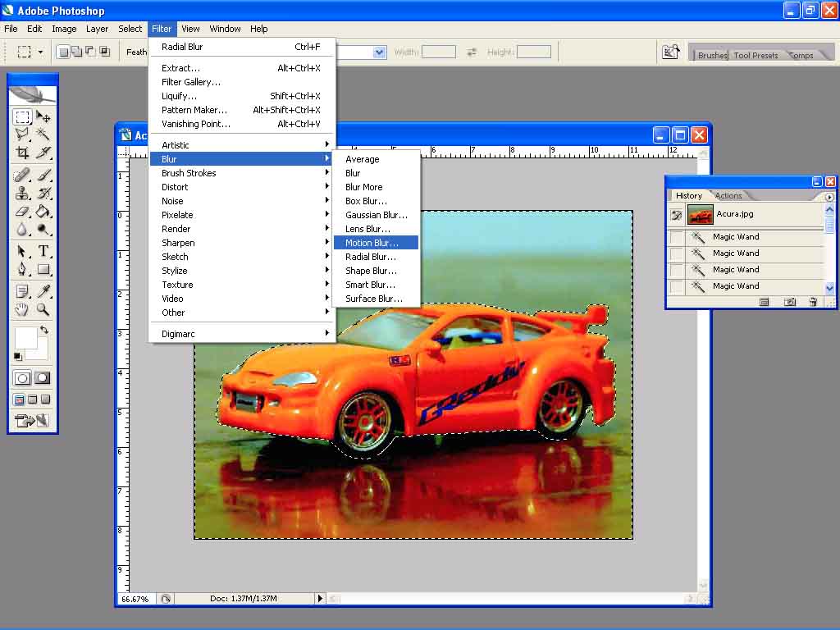Select the Eyedropper tool

tap(43, 291)
